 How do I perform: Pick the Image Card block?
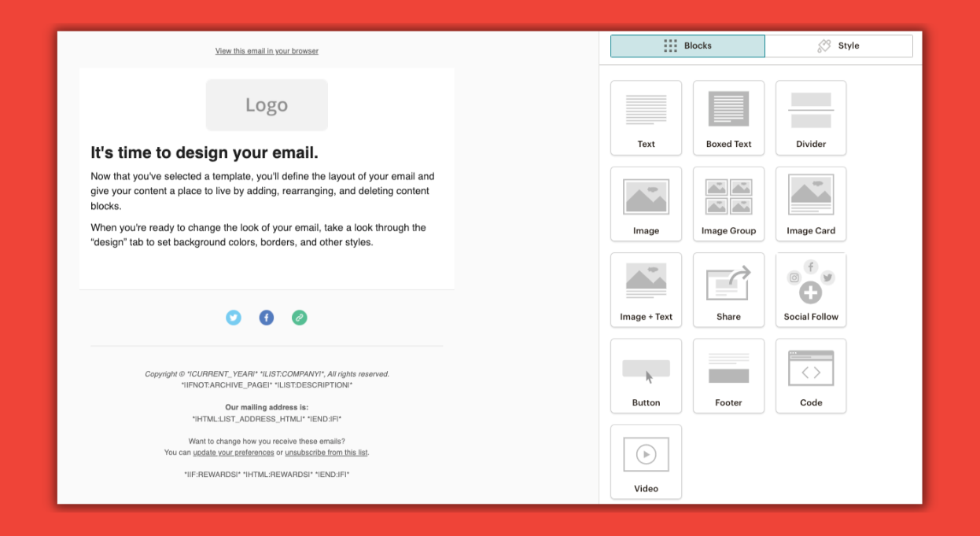(x=811, y=204)
